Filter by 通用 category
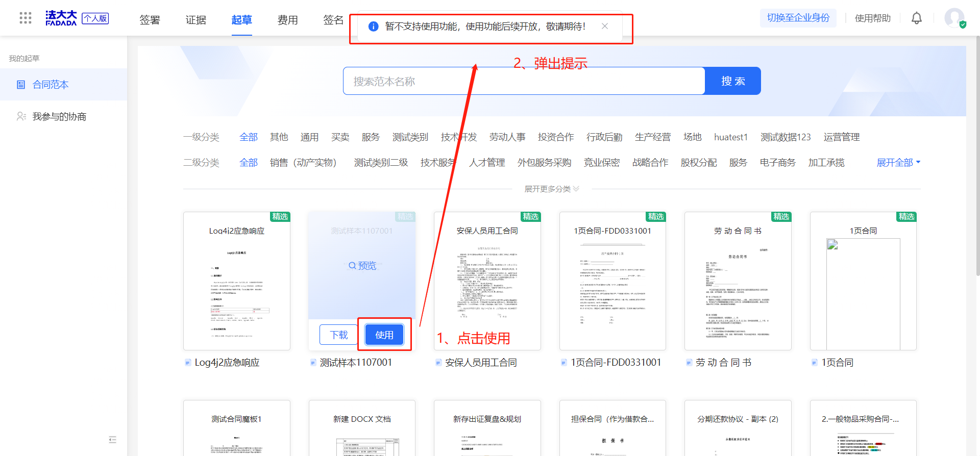This screenshot has width=980, height=456. pos(310,137)
